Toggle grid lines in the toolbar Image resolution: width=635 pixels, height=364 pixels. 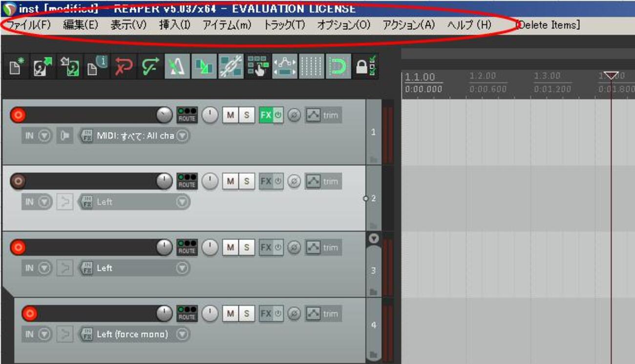(312, 67)
